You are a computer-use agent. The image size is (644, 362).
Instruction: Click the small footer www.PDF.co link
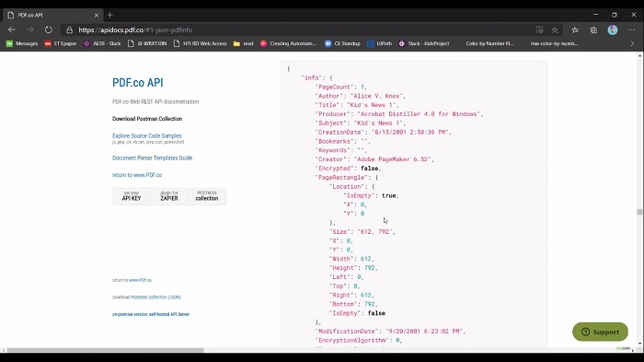point(140,280)
